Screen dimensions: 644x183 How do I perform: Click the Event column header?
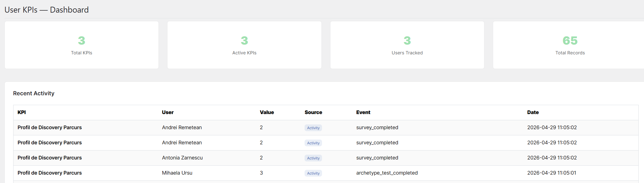tap(363, 112)
